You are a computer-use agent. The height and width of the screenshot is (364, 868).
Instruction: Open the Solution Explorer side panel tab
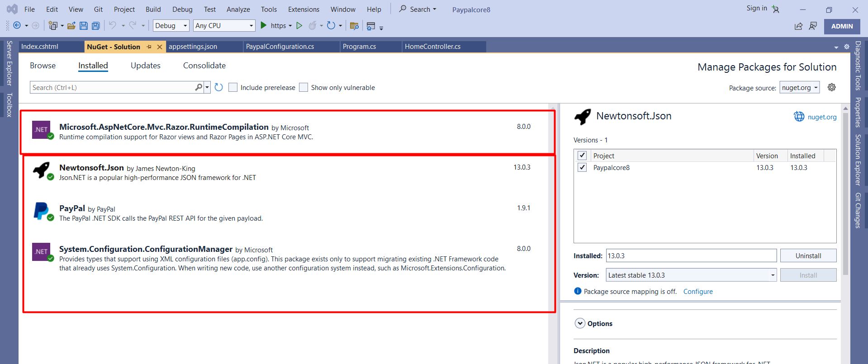pos(858,160)
